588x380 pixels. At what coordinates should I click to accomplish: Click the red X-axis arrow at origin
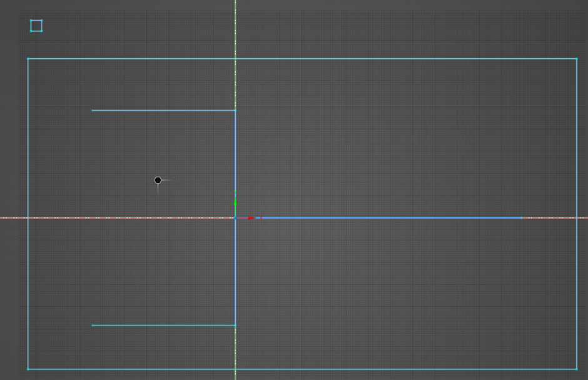251,218
